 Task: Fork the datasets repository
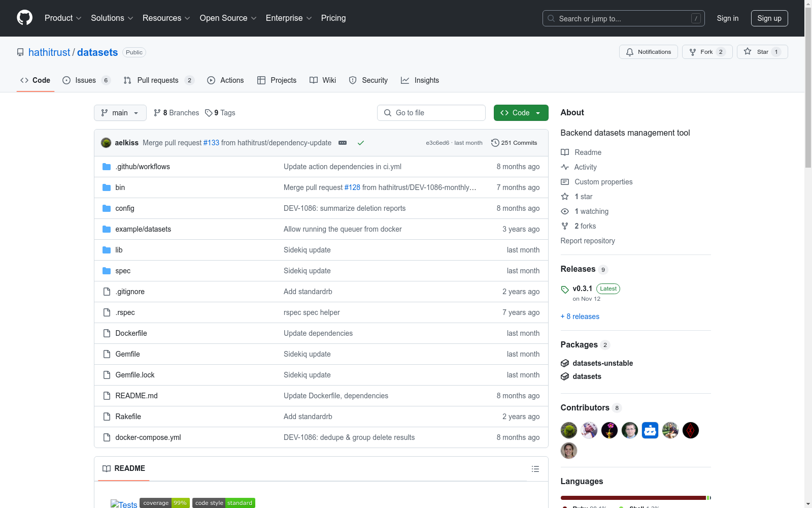coord(707,52)
